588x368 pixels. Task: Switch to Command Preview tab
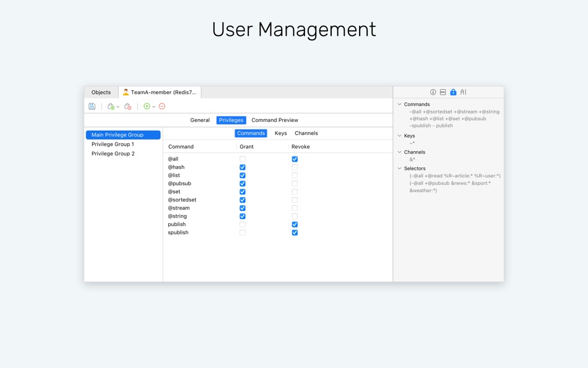pos(275,120)
